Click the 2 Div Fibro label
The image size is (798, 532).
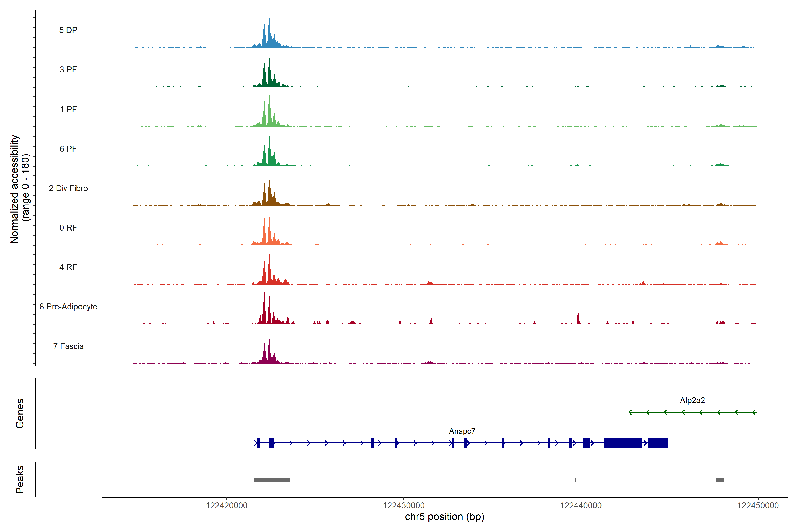click(x=68, y=188)
